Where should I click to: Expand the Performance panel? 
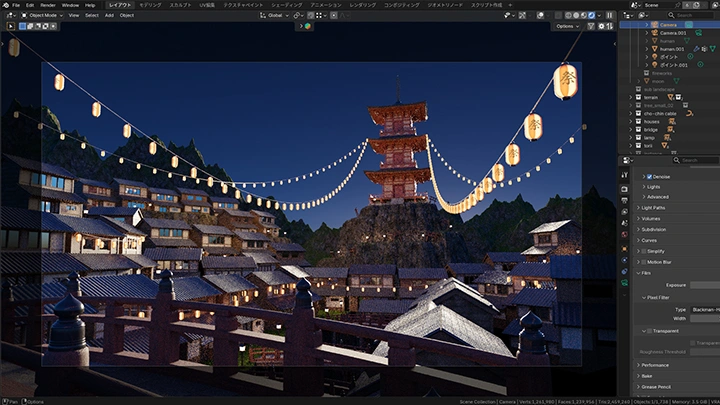coord(655,365)
